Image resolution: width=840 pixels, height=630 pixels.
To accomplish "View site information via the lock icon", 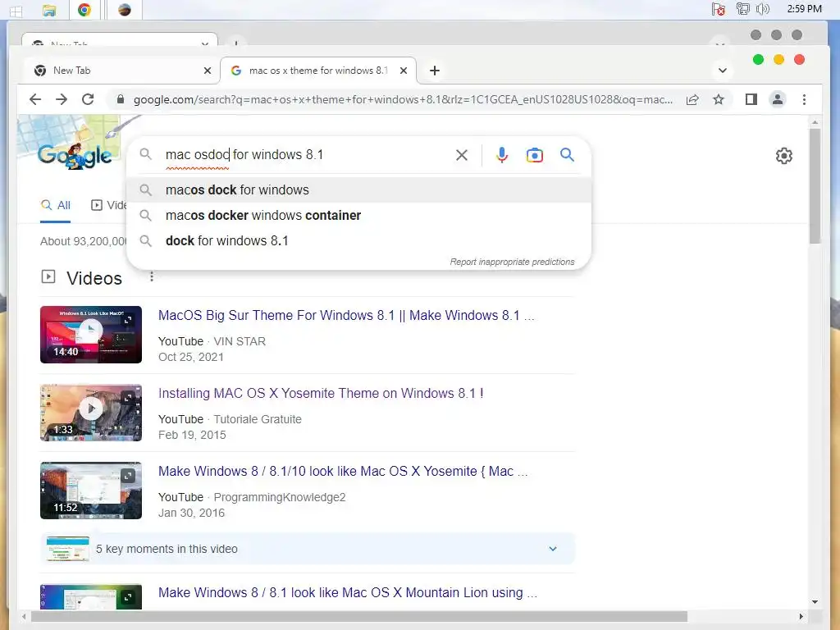I will point(121,99).
